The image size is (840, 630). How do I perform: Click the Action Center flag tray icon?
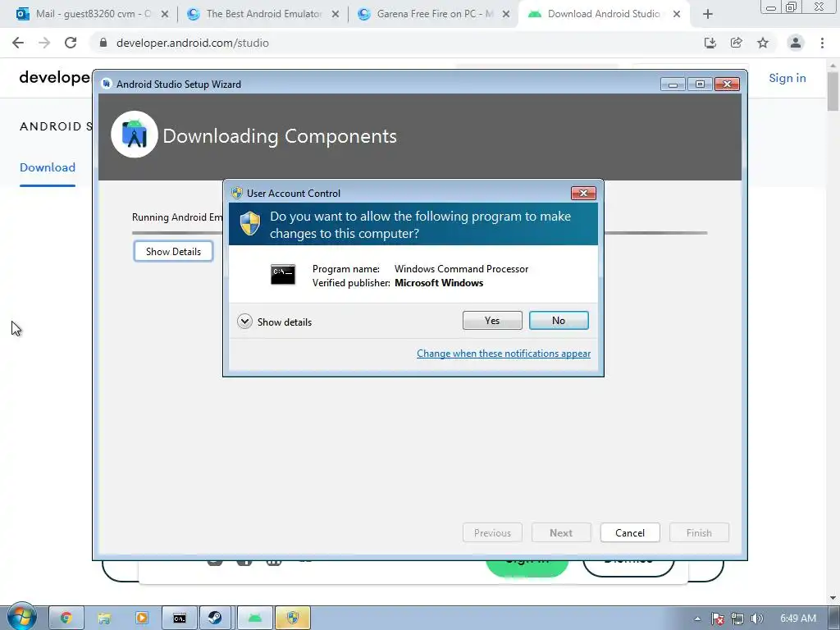(x=718, y=619)
